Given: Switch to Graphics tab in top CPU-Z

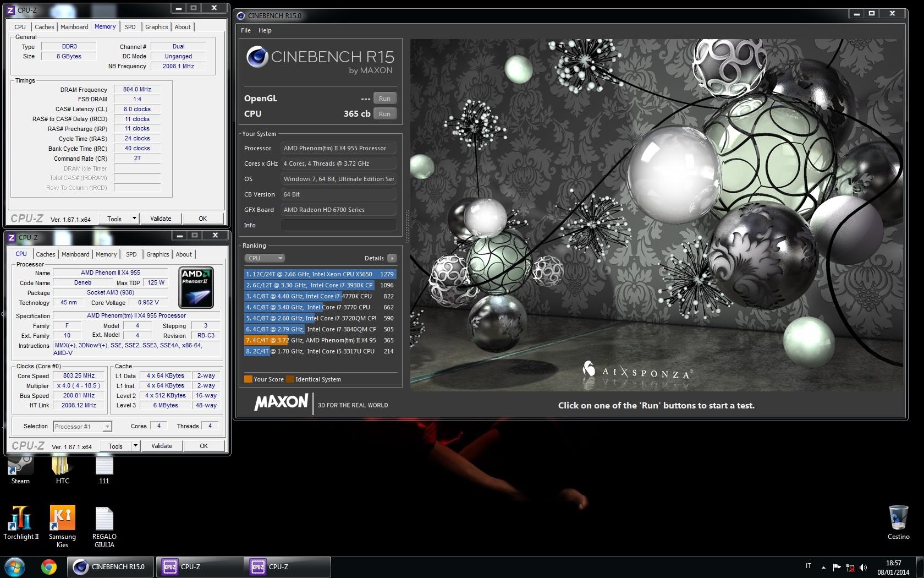Looking at the screenshot, I should tap(157, 27).
